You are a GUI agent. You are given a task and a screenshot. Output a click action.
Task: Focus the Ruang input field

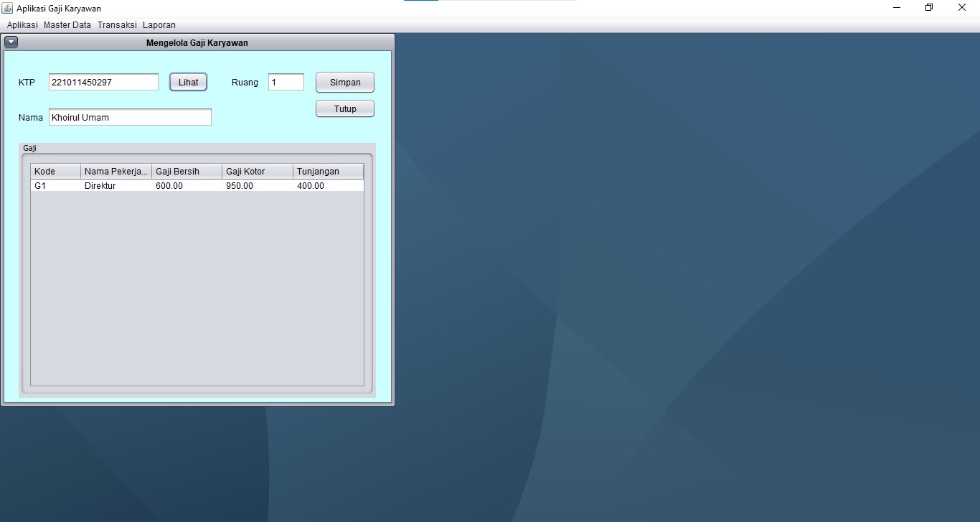(286, 83)
